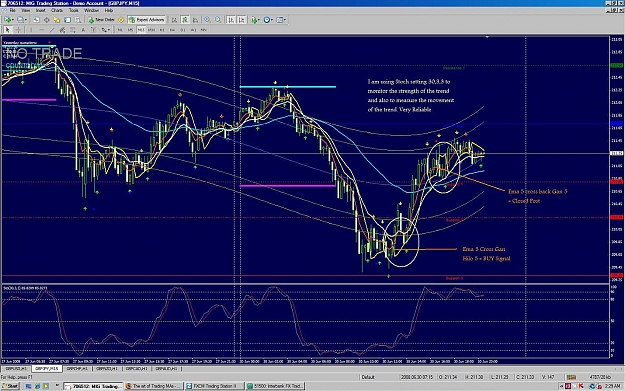Switch chart to line chart mode
This screenshot has width=625, height=391.
[195, 20]
